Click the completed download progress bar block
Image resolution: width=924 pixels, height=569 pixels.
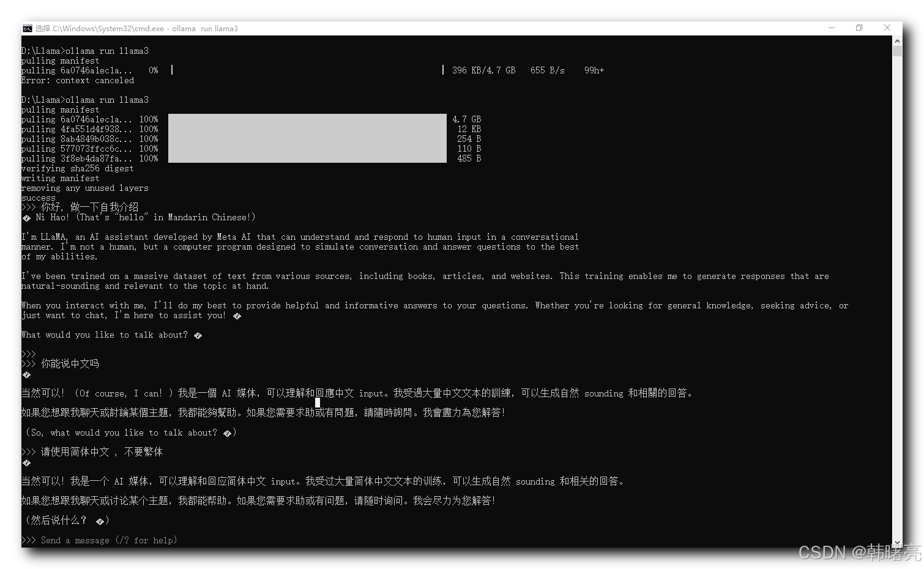click(x=307, y=138)
